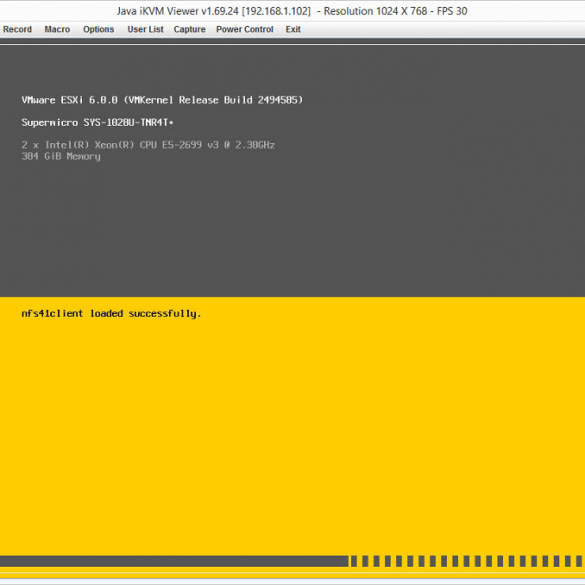Screen dimensions: 585x585
Task: Click the Exit menu item
Action: 293,29
